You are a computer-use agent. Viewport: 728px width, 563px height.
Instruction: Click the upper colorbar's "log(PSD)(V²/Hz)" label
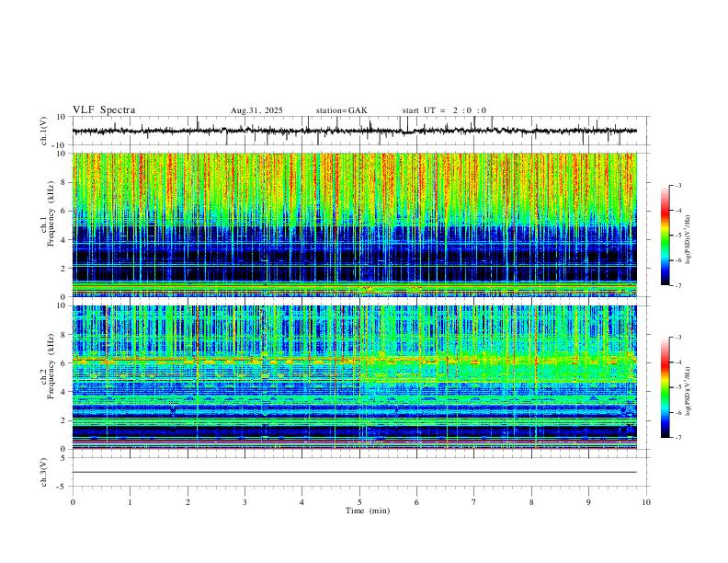pyautogui.click(x=688, y=240)
